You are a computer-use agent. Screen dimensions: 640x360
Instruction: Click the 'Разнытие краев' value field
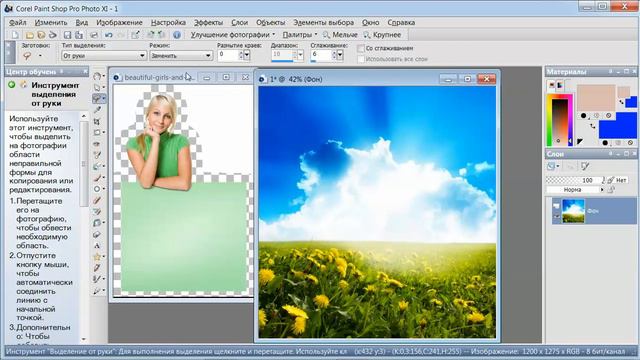228,54
